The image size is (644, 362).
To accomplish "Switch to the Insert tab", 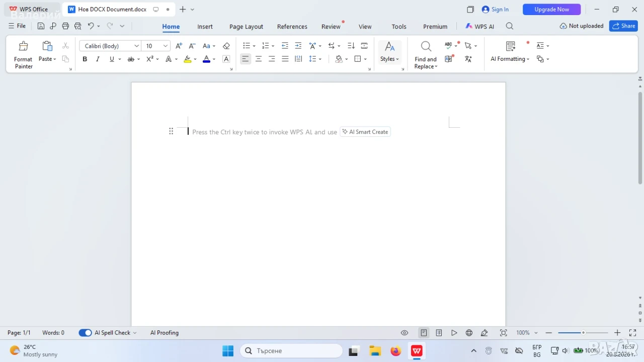I will point(205,27).
